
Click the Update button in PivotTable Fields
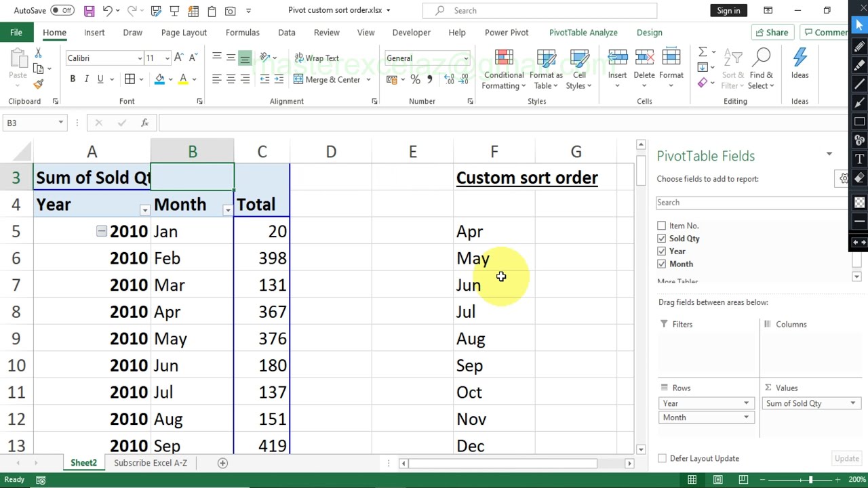click(x=846, y=459)
